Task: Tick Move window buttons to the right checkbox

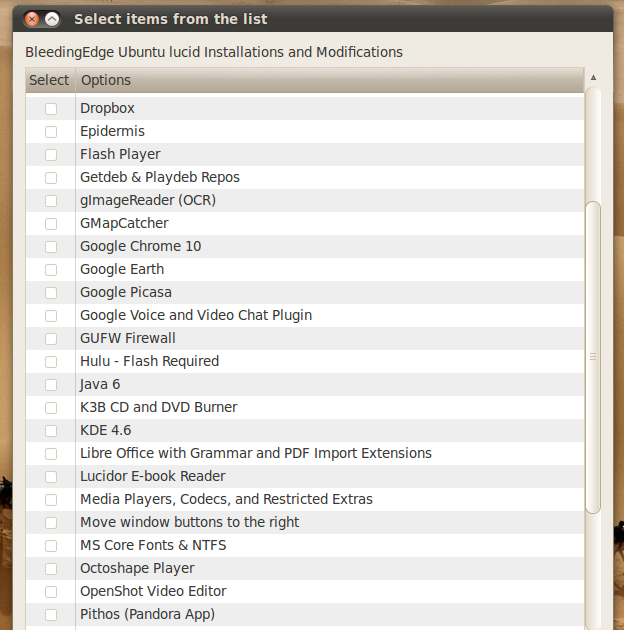Action: pyautogui.click(x=51, y=523)
